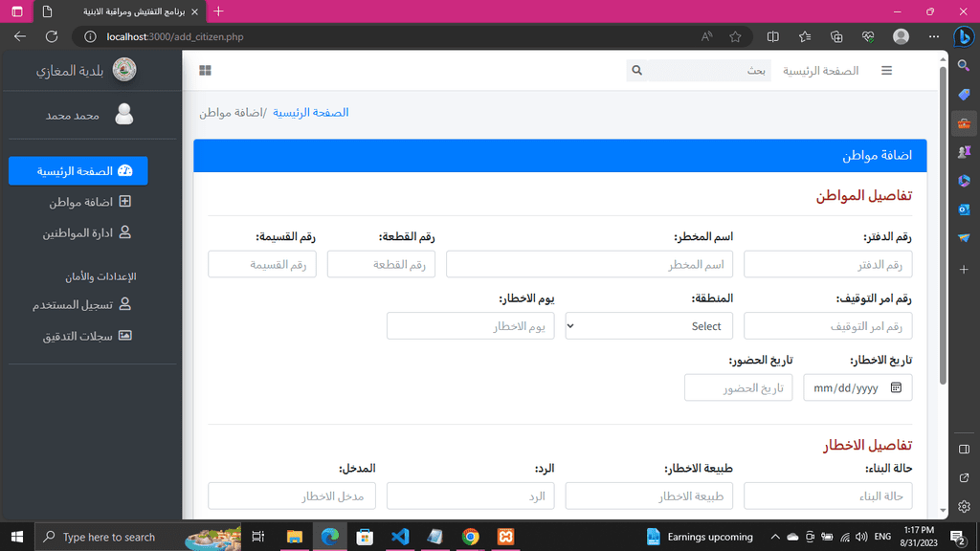Open the Windows Start menu

pos(17,537)
